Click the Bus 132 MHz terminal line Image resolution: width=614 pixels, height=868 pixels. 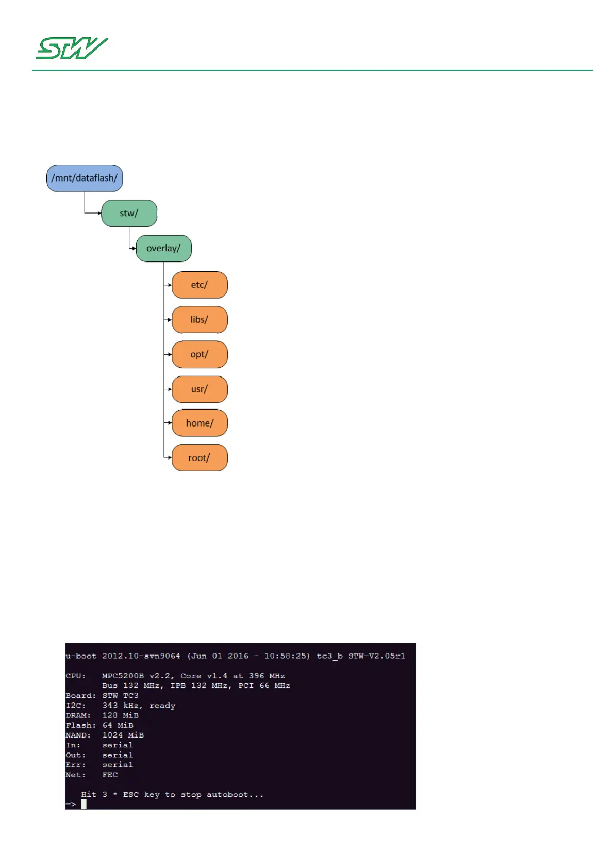(196, 685)
